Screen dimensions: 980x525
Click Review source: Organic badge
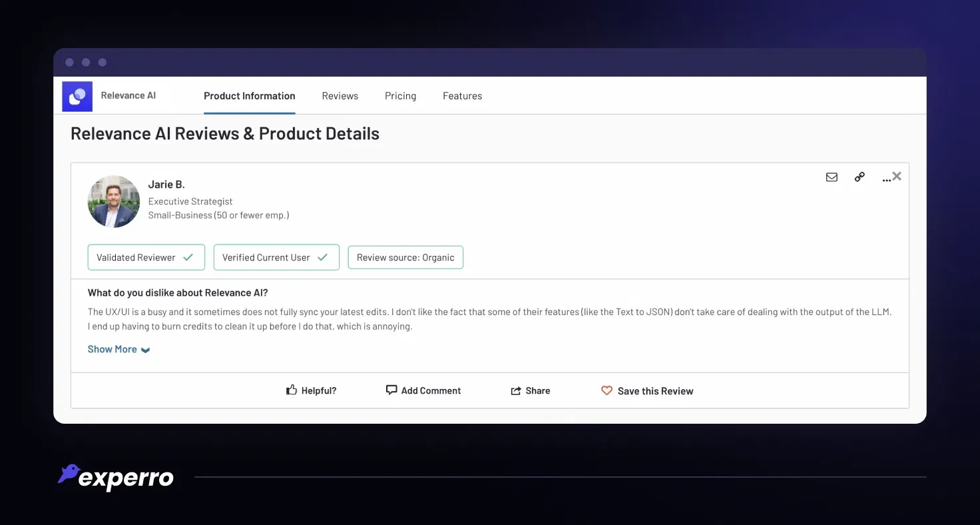click(405, 257)
